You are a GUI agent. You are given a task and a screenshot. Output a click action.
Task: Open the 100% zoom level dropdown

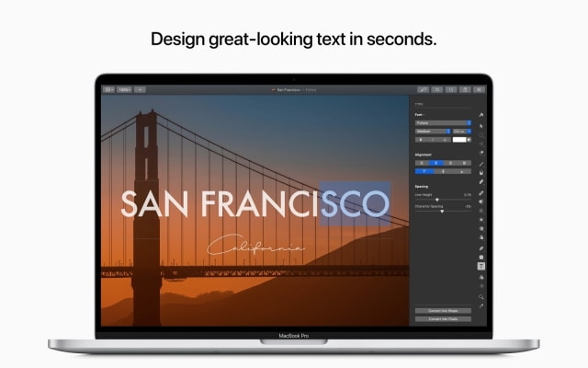pos(124,89)
